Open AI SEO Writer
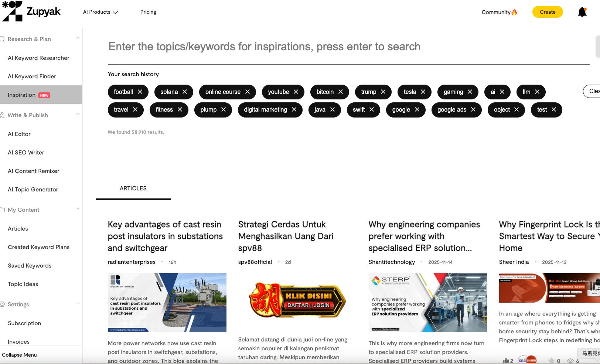Image resolution: width=600 pixels, height=364 pixels. 26,153
